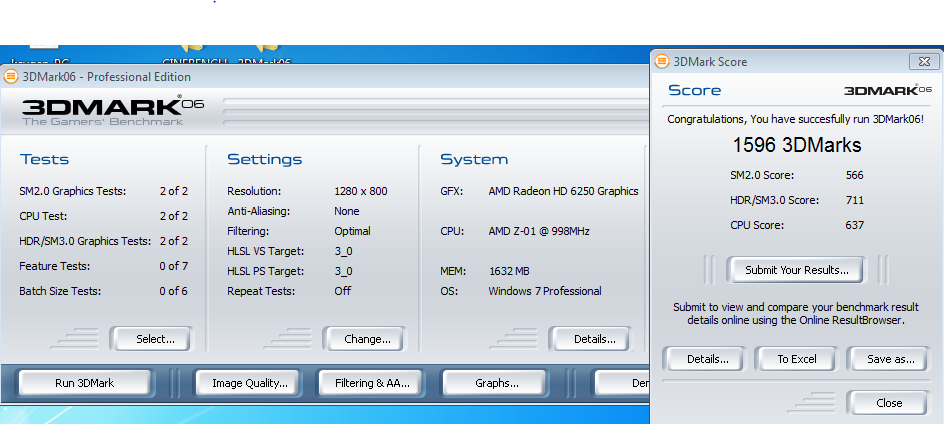The image size is (944, 424).
Task: Open Filtering & AA... tool
Action: pyautogui.click(x=370, y=383)
